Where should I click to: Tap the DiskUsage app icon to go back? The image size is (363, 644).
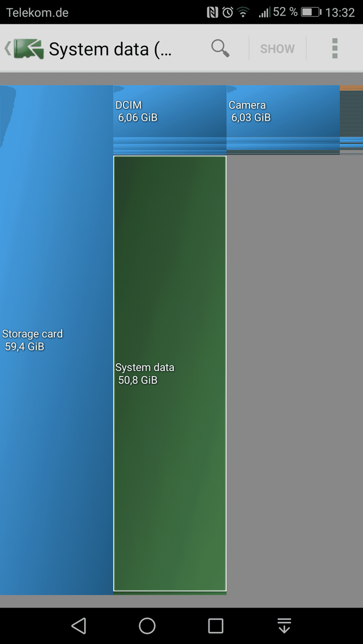pos(29,49)
